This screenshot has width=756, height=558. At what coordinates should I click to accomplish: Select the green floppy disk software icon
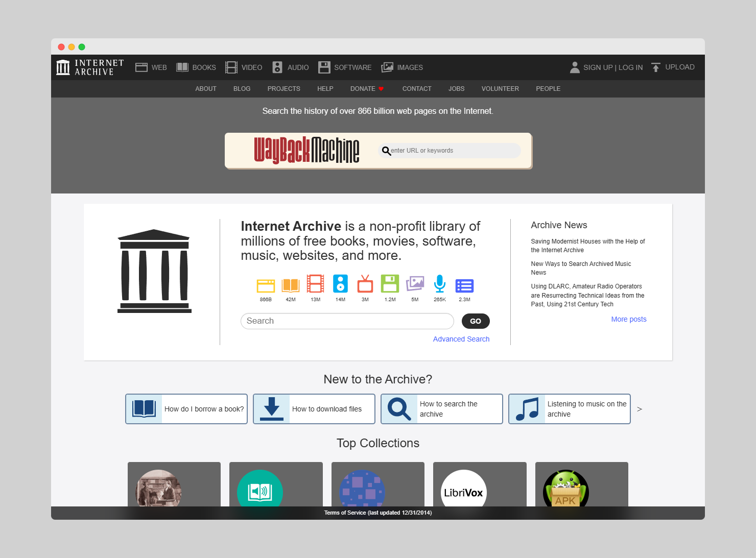click(x=390, y=284)
